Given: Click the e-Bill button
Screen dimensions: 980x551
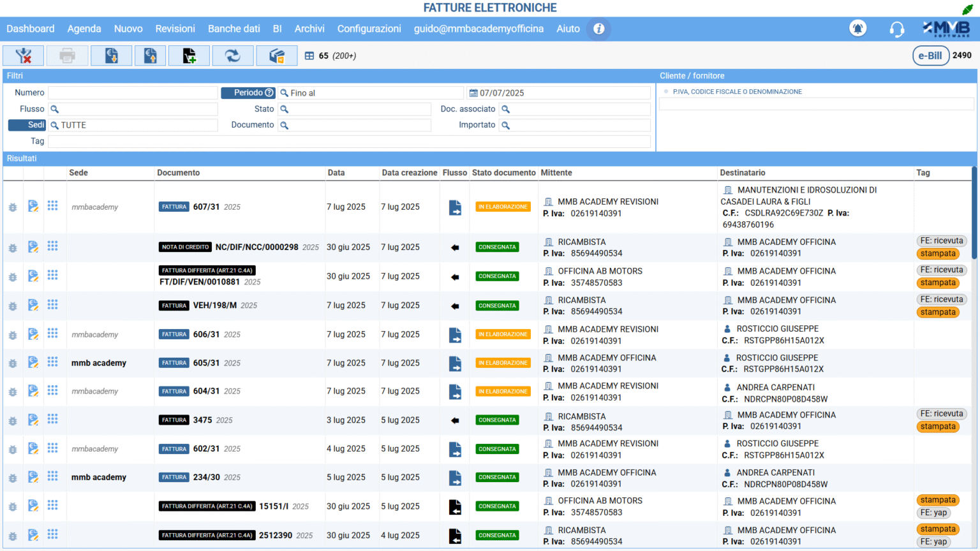Looking at the screenshot, I should (x=930, y=55).
